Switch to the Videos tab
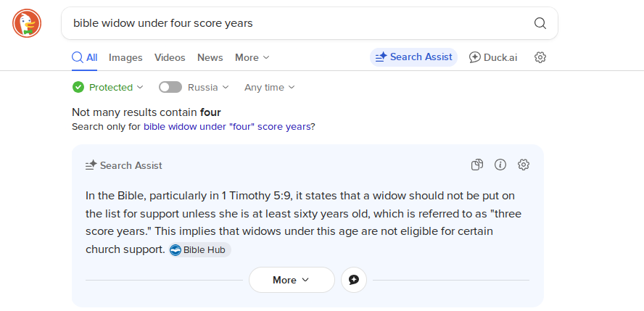This screenshot has width=644, height=311. (x=170, y=57)
